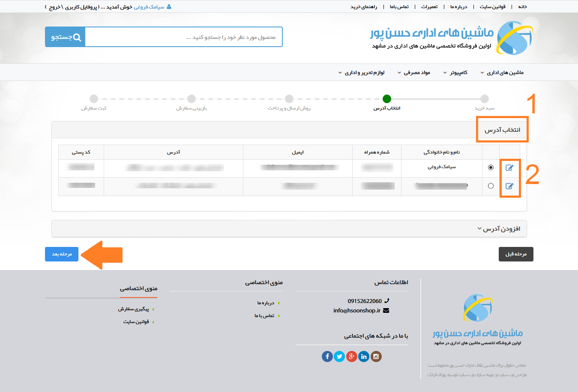Open the Instagram social icon
The width and height of the screenshot is (578, 392).
click(376, 356)
